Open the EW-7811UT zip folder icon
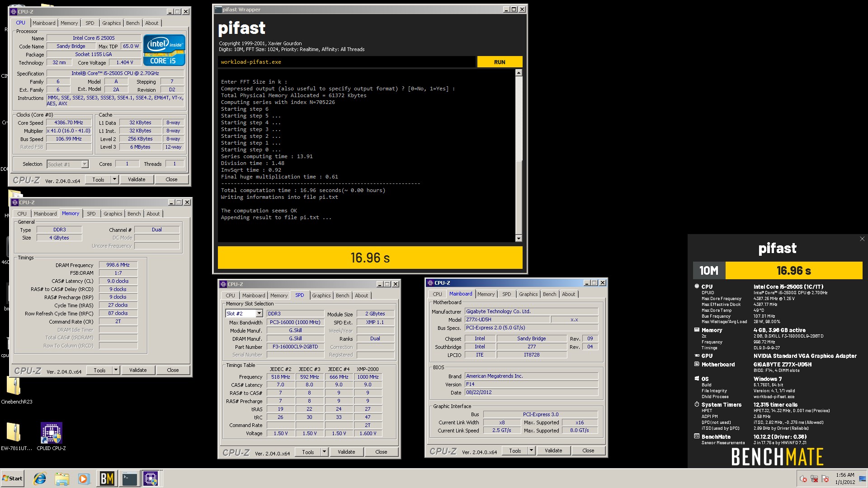Image resolution: width=868 pixels, height=488 pixels. point(16,436)
